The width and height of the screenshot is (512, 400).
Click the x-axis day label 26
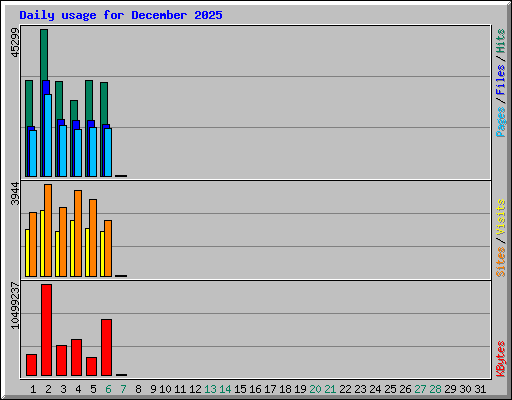pos(405,389)
